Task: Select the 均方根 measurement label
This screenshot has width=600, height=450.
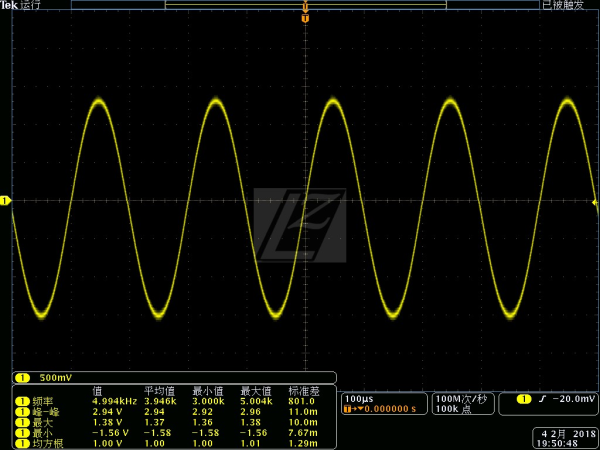Action: 48,443
